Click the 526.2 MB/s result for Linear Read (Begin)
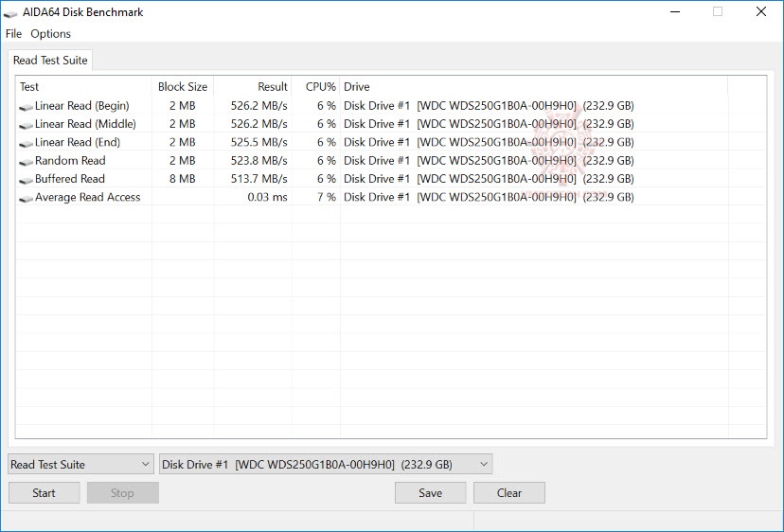The height and width of the screenshot is (532, 784). point(259,105)
